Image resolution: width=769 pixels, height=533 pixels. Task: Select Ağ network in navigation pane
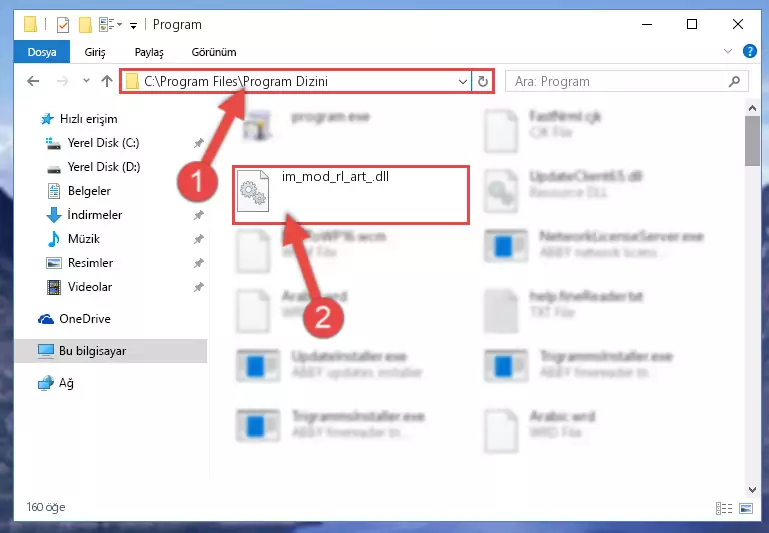[x=56, y=383]
